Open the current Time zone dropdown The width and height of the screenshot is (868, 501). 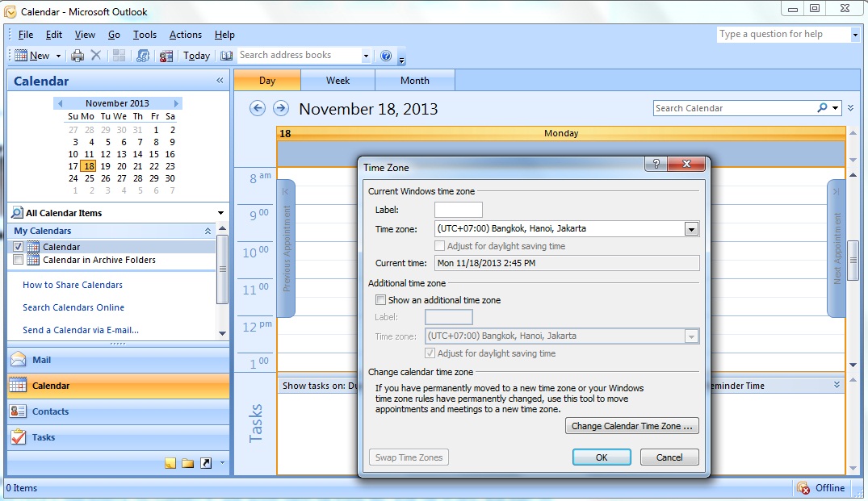(x=691, y=229)
